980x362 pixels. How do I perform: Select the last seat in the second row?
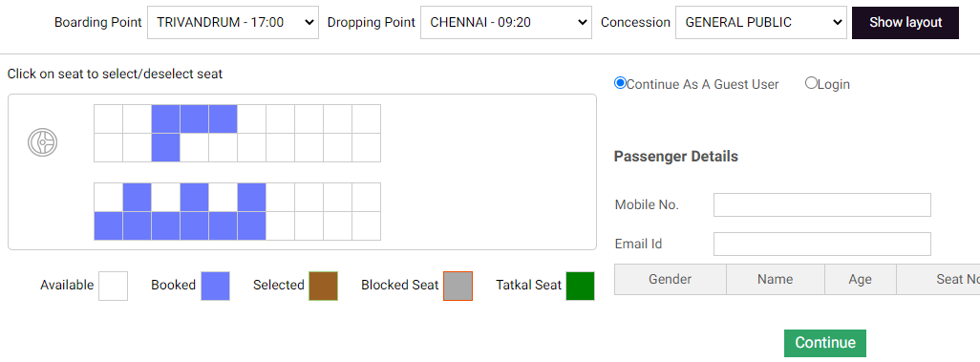(366, 147)
